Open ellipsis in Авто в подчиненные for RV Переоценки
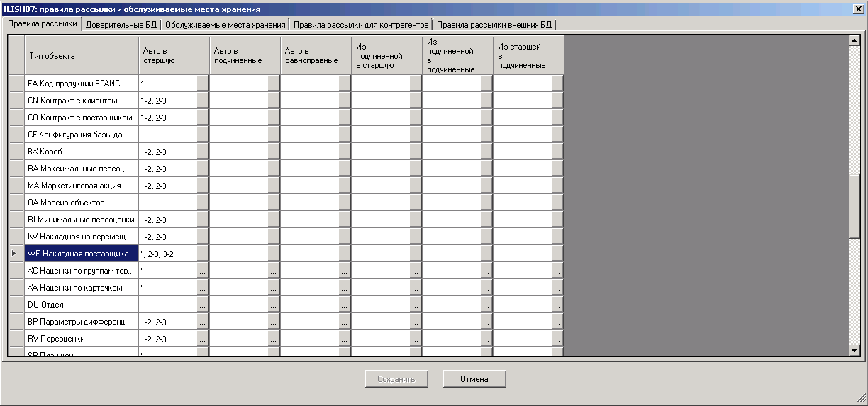Image resolution: width=868 pixels, height=406 pixels. click(274, 339)
